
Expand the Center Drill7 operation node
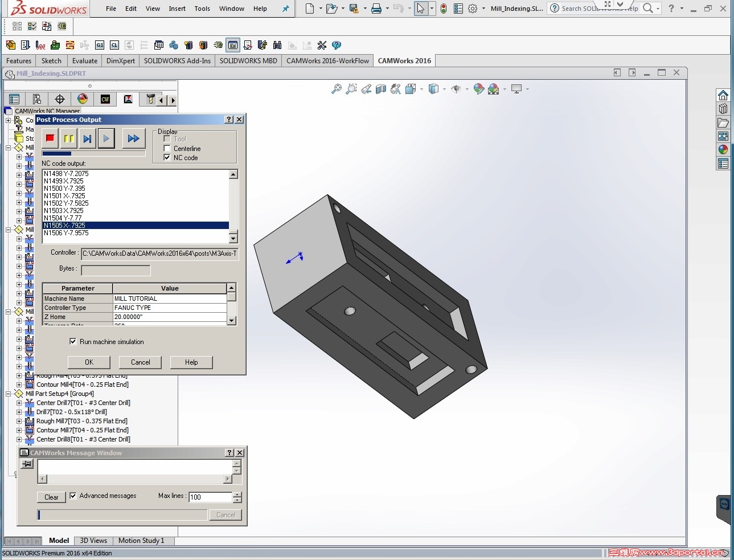[x=19, y=403]
